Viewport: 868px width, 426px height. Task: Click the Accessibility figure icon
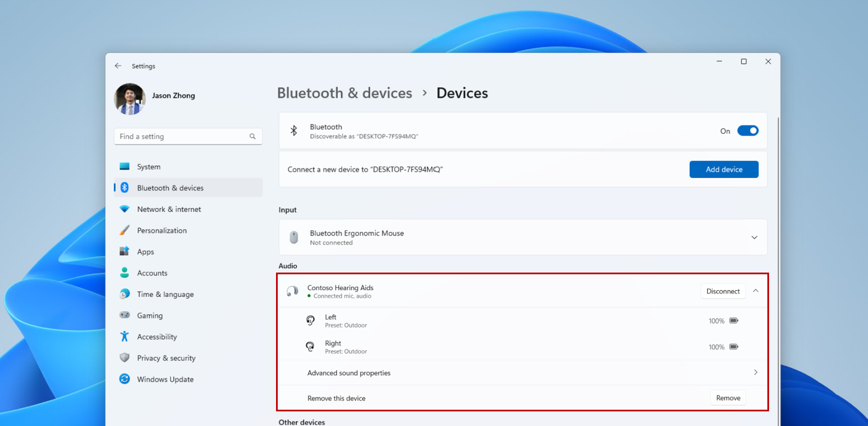pos(125,337)
